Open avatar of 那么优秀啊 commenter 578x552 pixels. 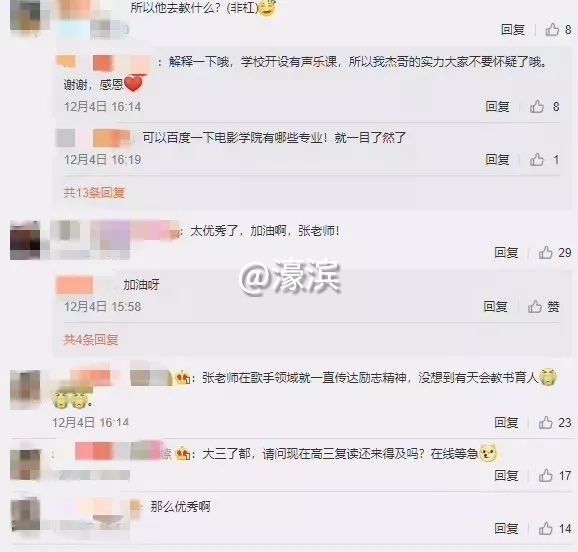[x=25, y=514]
